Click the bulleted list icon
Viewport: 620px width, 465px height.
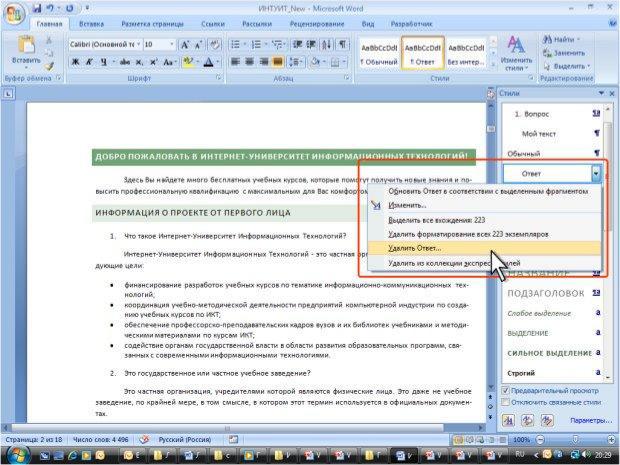pos(235,45)
